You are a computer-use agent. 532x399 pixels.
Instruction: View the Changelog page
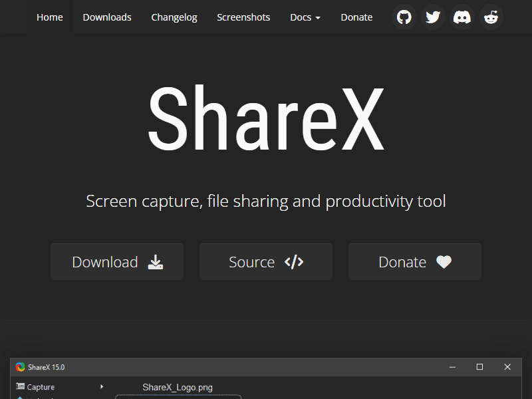[174, 17]
